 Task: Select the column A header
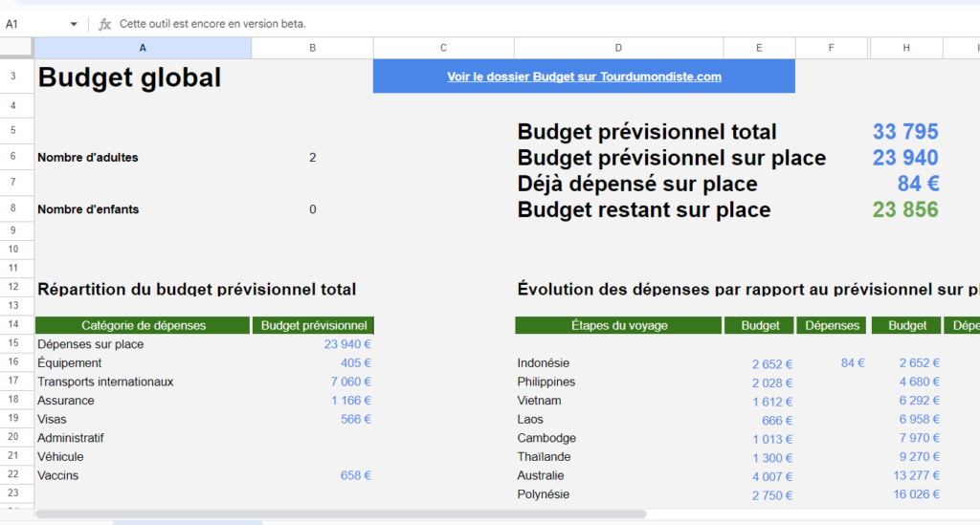[x=143, y=48]
